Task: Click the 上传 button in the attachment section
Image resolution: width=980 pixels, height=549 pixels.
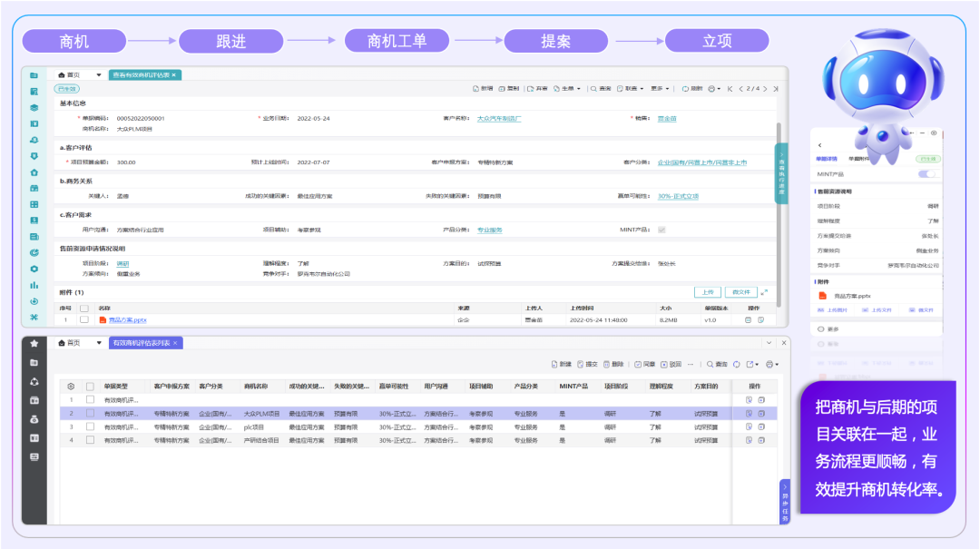Action: pos(708,292)
